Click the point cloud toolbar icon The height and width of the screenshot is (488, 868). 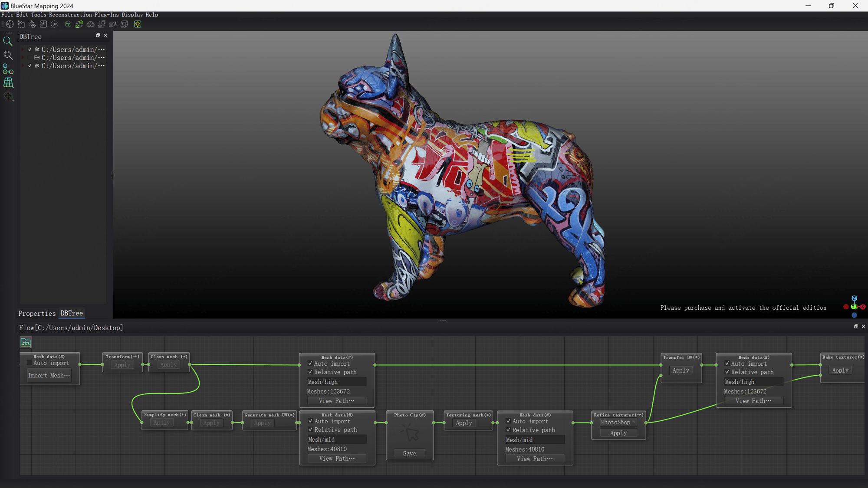pos(90,24)
